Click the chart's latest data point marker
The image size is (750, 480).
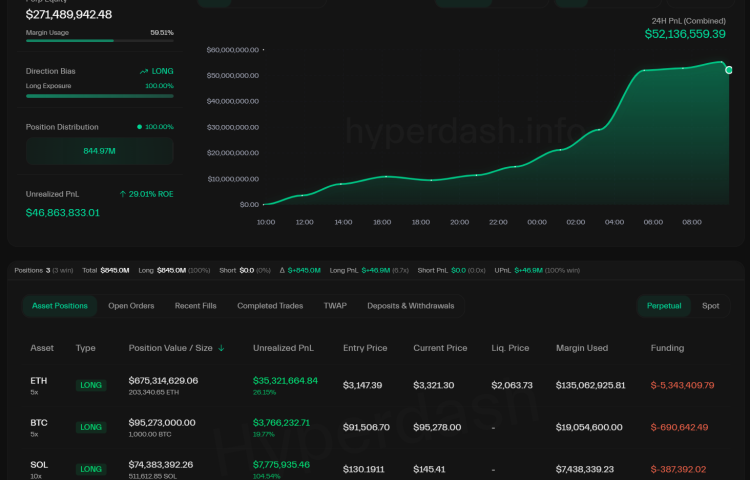(728, 70)
